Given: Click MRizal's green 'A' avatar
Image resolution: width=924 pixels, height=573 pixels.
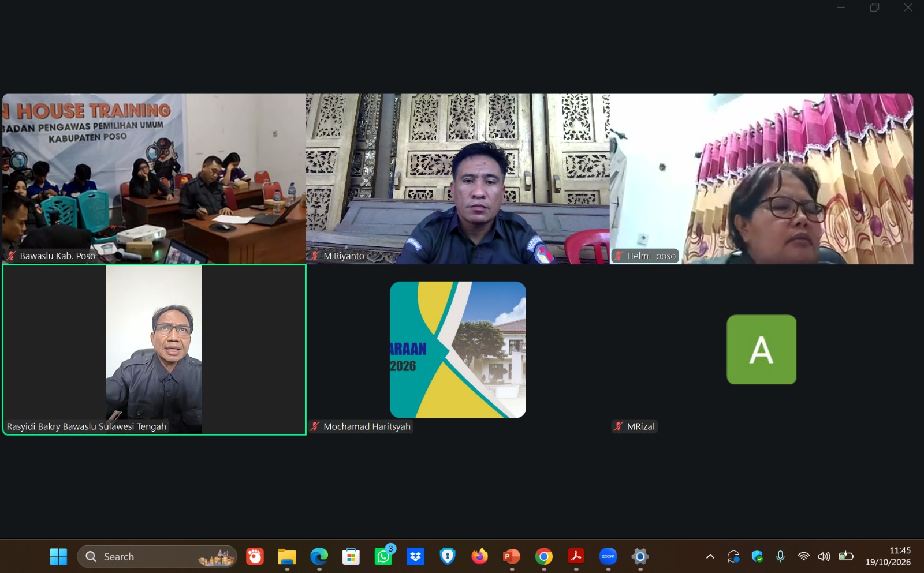Looking at the screenshot, I should click(x=762, y=350).
